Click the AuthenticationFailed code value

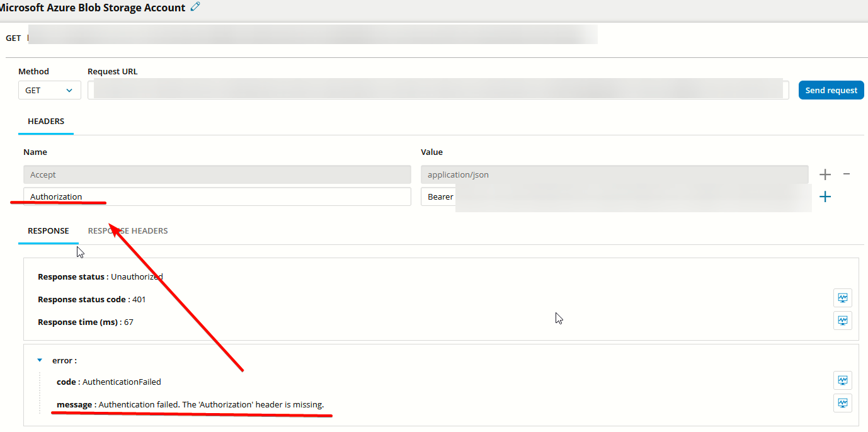[x=122, y=382]
